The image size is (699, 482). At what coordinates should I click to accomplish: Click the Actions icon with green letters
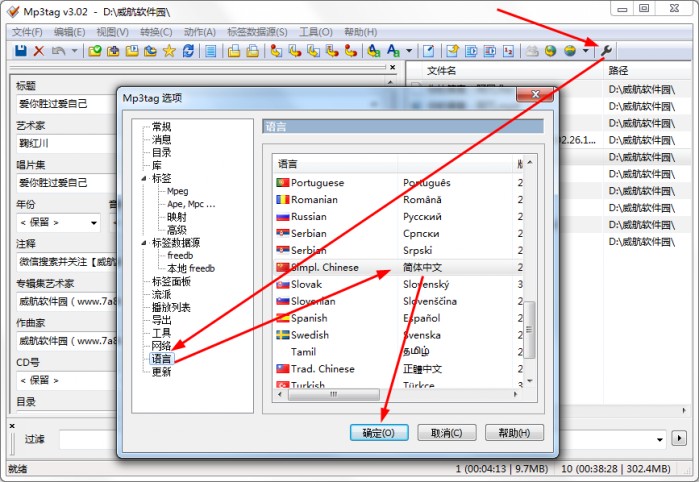coord(374,51)
